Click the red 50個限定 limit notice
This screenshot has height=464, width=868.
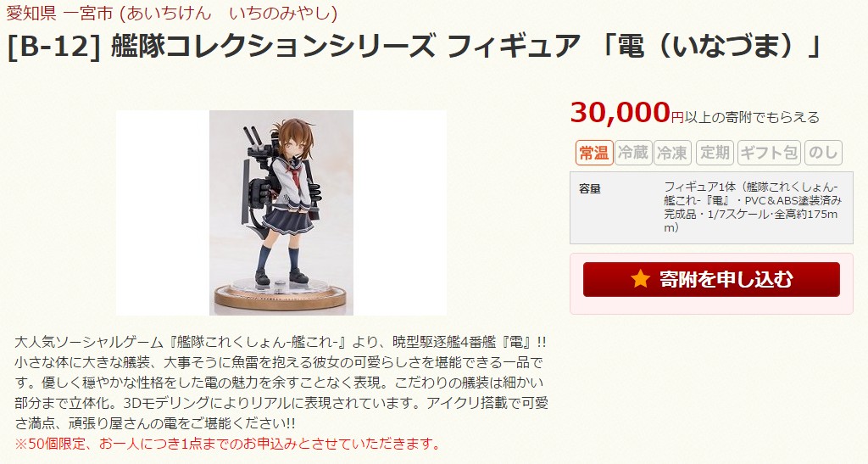point(228,444)
